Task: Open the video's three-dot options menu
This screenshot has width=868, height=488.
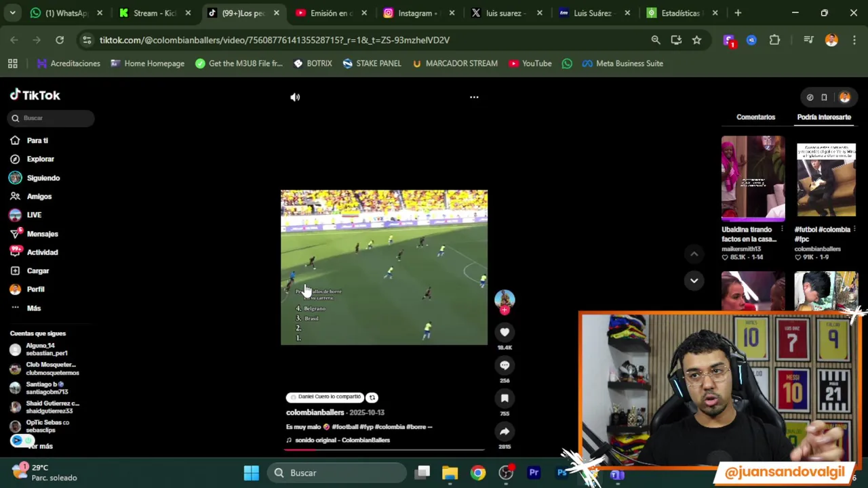Action: (474, 97)
